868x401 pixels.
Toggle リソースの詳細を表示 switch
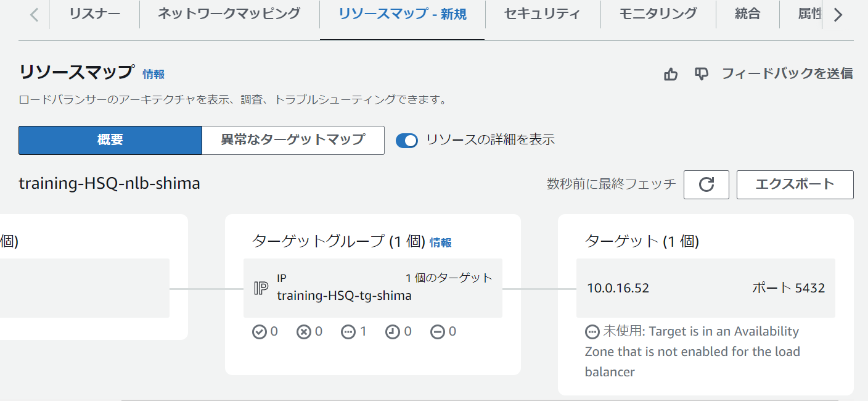(x=407, y=140)
